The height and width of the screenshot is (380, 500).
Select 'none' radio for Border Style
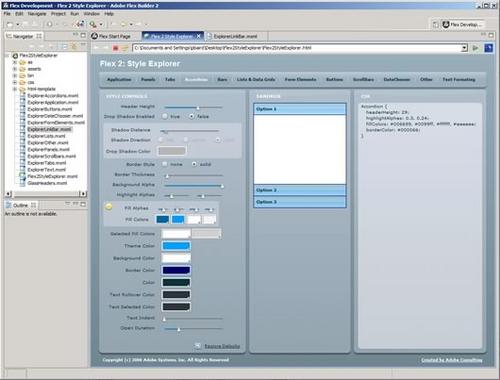(165, 164)
